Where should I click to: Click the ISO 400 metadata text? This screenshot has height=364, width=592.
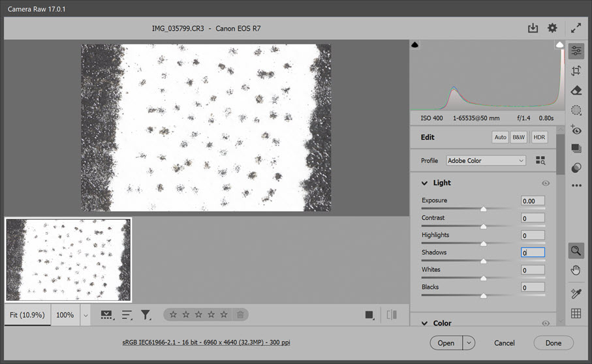pos(431,118)
